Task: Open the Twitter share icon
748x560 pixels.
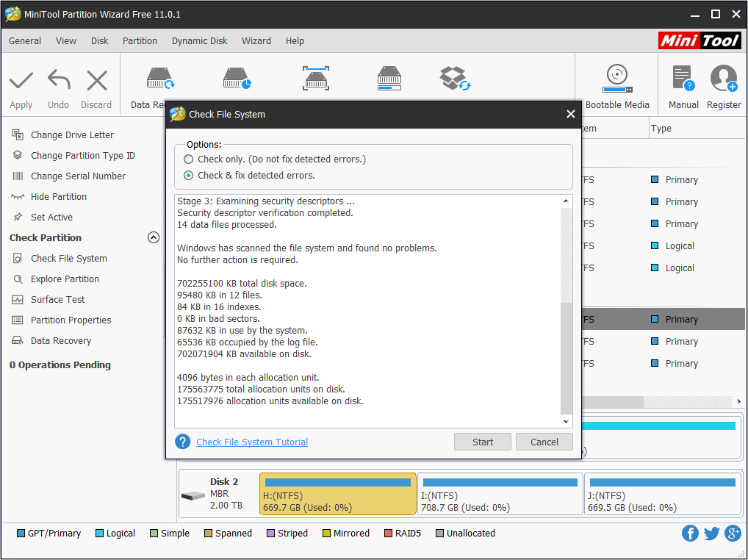Action: coord(711,534)
